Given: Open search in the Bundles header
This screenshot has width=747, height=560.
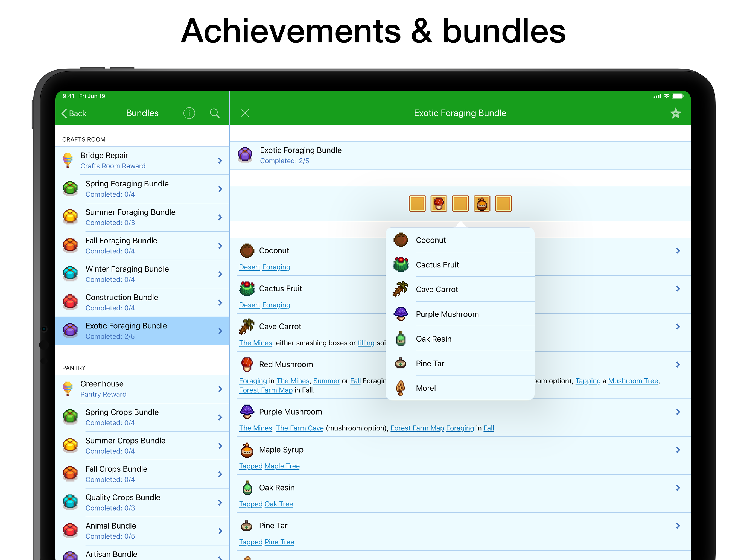Looking at the screenshot, I should (215, 113).
